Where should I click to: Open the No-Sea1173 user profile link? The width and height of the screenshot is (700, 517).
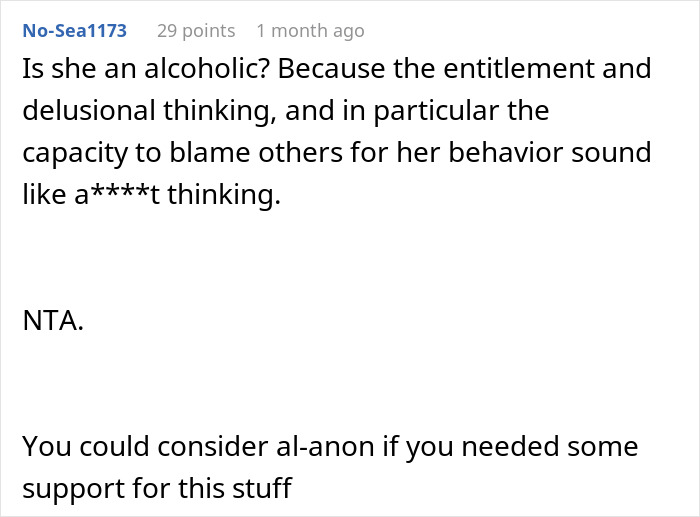tap(74, 31)
